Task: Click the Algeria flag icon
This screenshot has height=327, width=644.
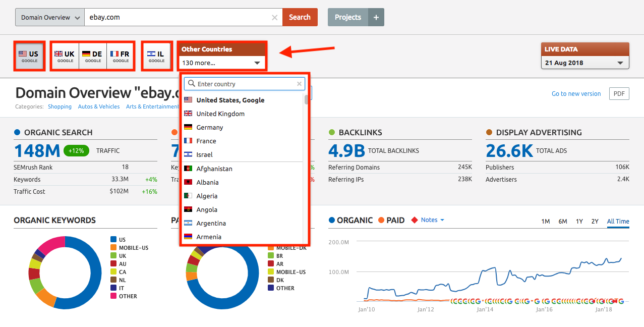Action: pyautogui.click(x=188, y=196)
